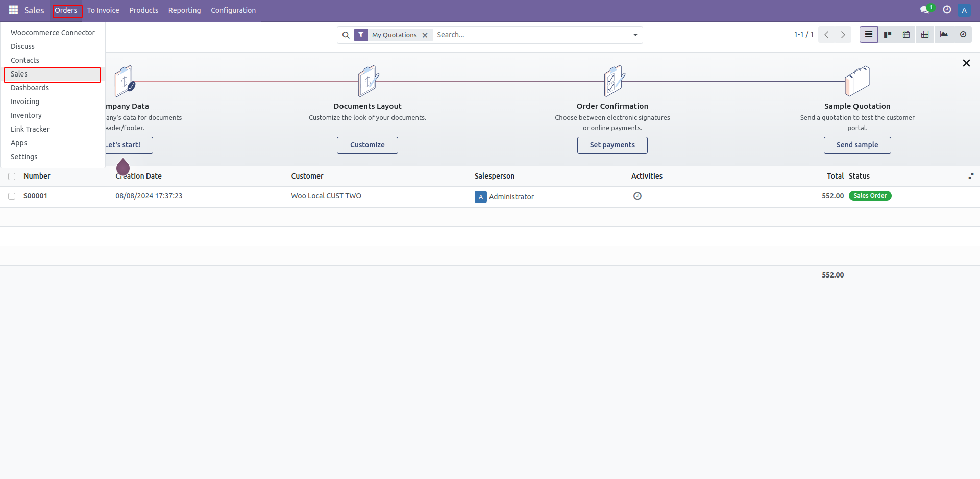Open the Graph view
The width and height of the screenshot is (980, 479).
pyautogui.click(x=944, y=35)
